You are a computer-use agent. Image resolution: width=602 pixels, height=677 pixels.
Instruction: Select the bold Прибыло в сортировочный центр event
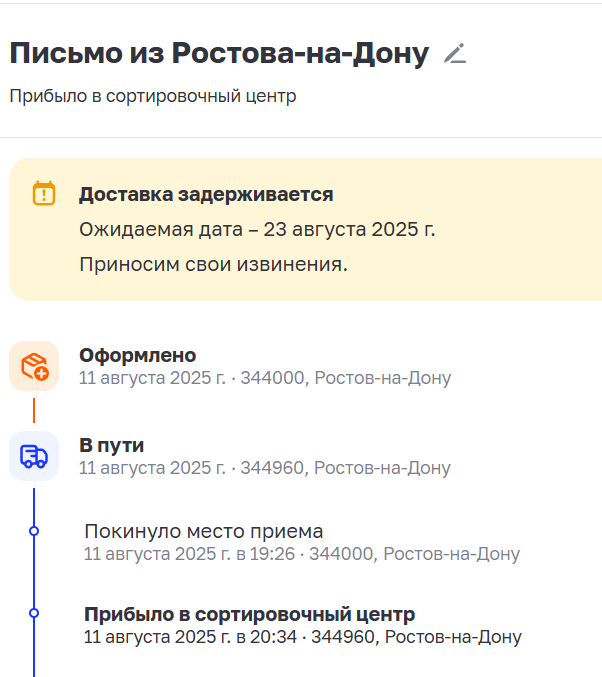(249, 614)
